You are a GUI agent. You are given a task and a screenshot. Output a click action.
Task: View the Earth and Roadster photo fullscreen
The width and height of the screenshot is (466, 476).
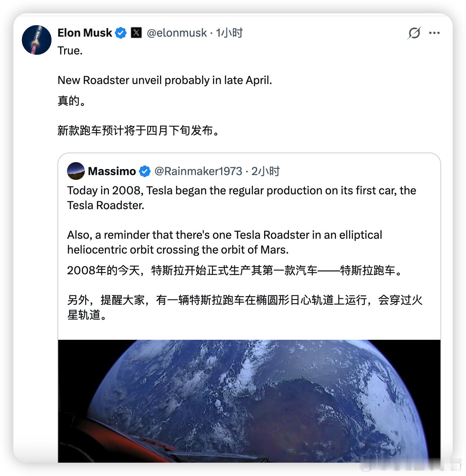[x=249, y=407]
